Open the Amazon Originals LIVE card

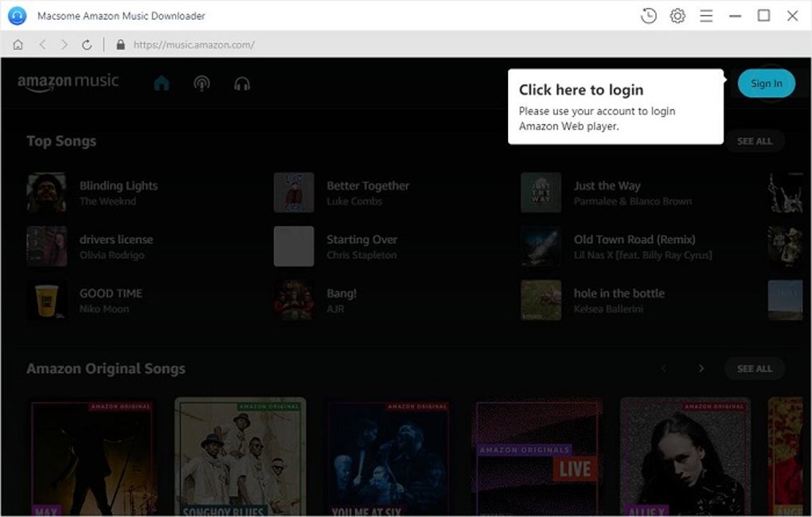coord(537,457)
